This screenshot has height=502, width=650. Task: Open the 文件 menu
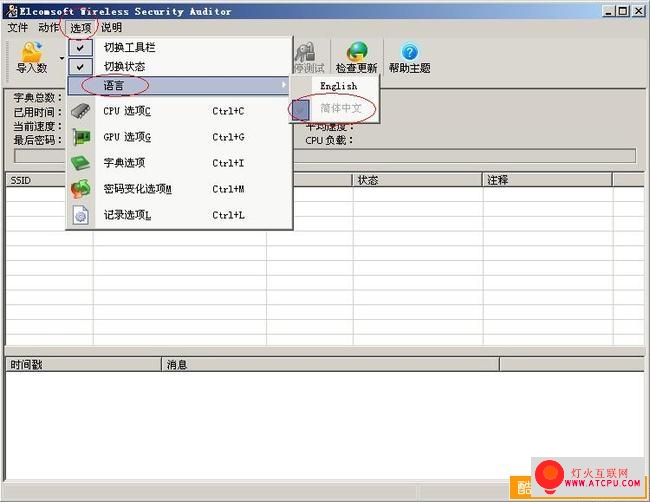pyautogui.click(x=17, y=27)
